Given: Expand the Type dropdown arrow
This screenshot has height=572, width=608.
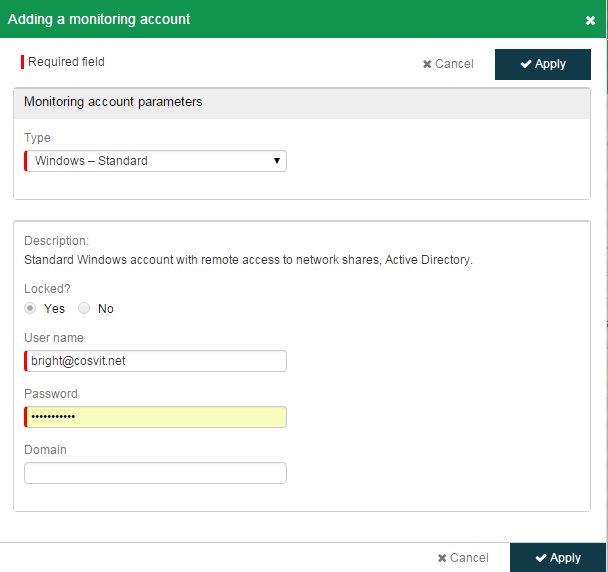Looking at the screenshot, I should 277,161.
